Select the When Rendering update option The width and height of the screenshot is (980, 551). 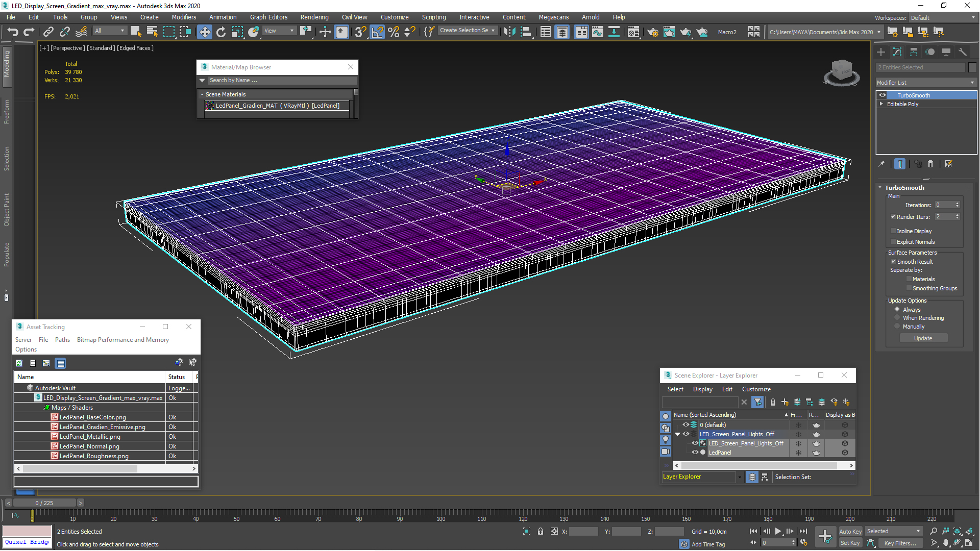(x=897, y=317)
